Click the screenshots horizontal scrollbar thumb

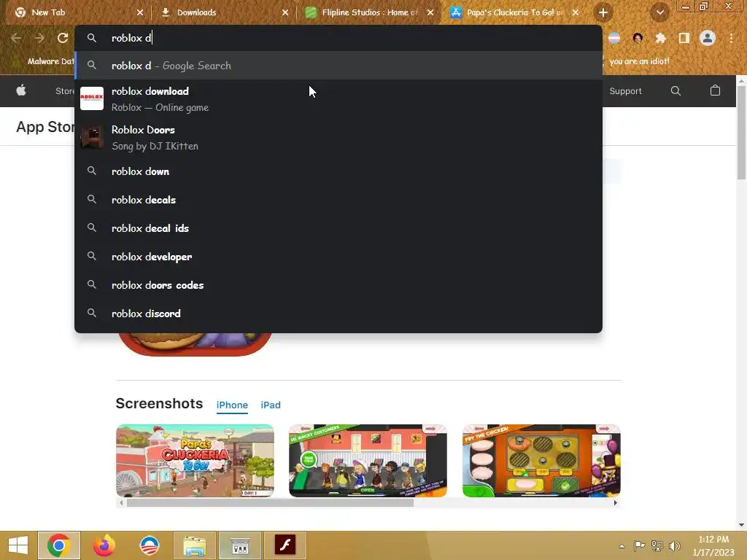[270, 502]
